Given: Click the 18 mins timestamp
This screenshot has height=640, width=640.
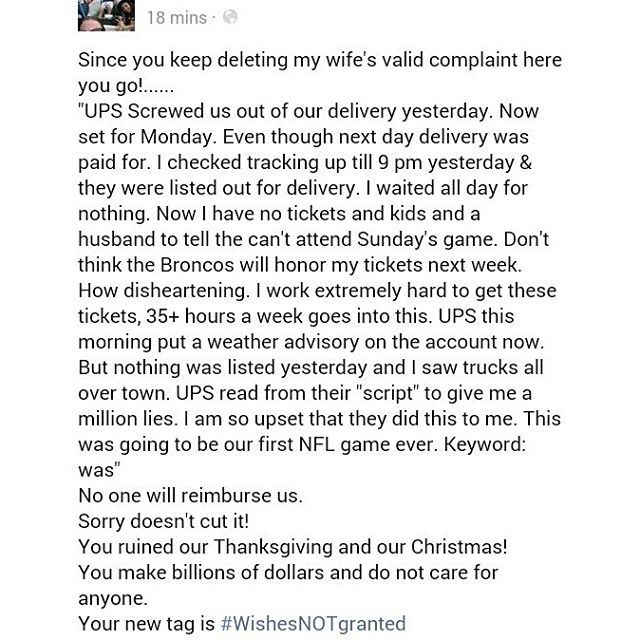Looking at the screenshot, I should pyautogui.click(x=177, y=18).
